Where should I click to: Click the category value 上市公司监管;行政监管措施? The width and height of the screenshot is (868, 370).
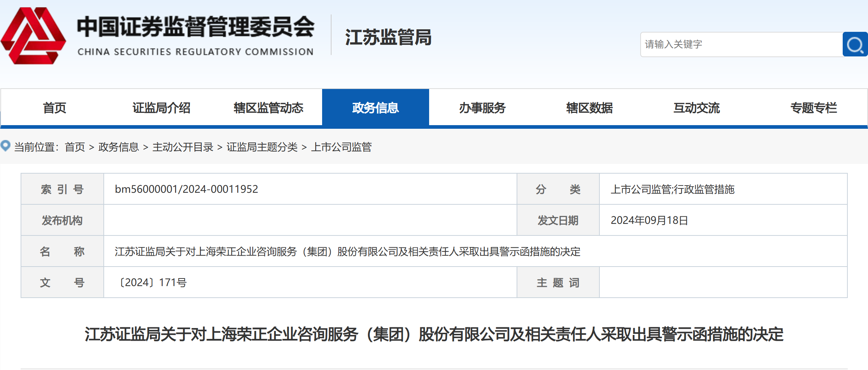[x=672, y=189]
